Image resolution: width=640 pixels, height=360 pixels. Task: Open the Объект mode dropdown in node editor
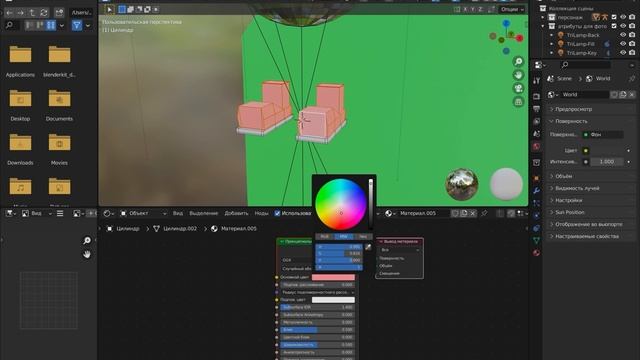[143, 213]
